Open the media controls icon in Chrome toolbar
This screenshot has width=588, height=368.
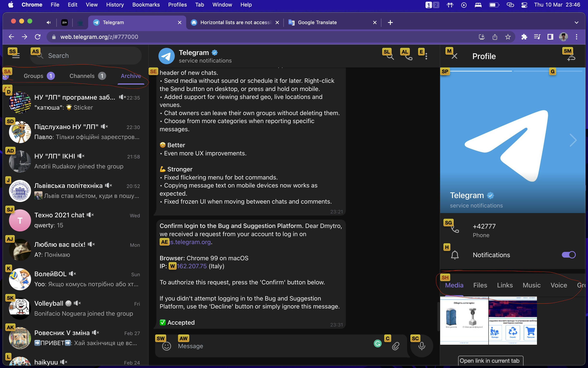(537, 37)
